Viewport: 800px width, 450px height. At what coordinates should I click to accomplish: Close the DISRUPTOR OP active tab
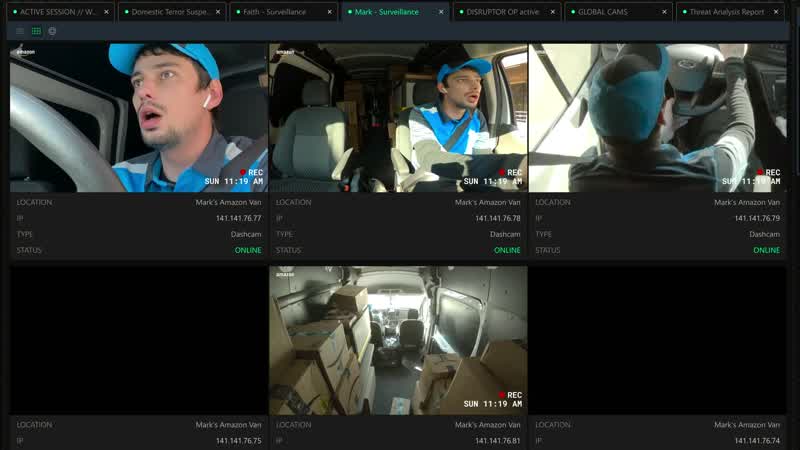(x=553, y=12)
